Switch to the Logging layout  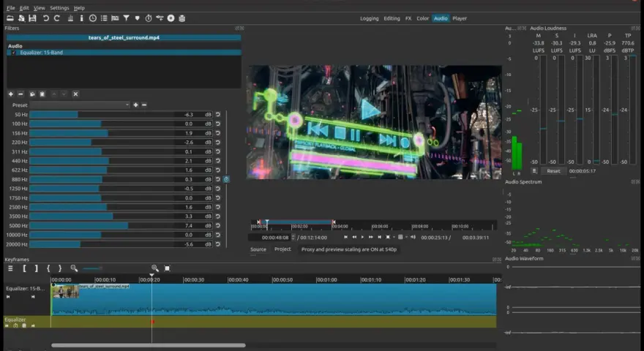pos(370,18)
